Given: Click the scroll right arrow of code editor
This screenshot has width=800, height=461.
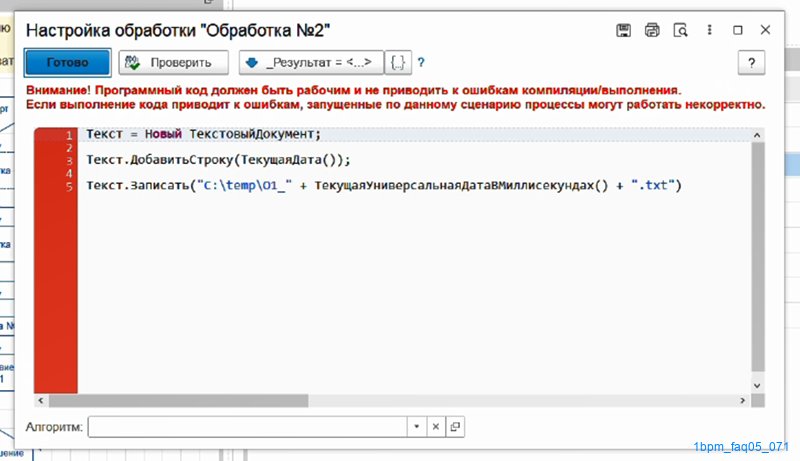Looking at the screenshot, I should coord(744,400).
